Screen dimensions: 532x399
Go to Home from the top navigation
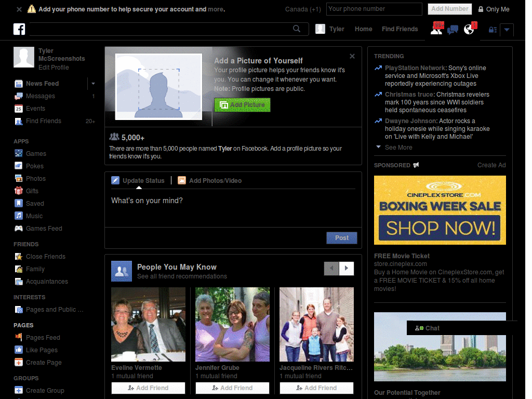coord(363,29)
